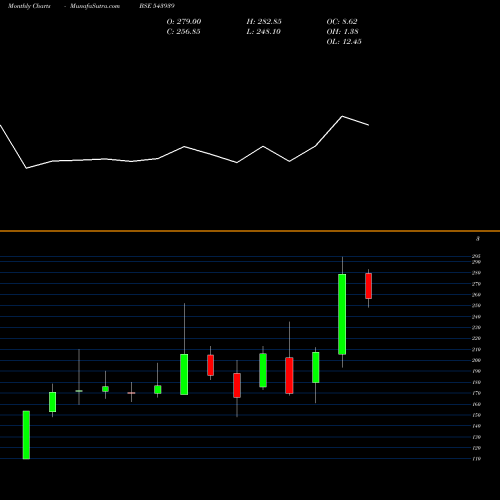Click the 170 price axis label
The height and width of the screenshot is (500, 500).
(476, 393)
